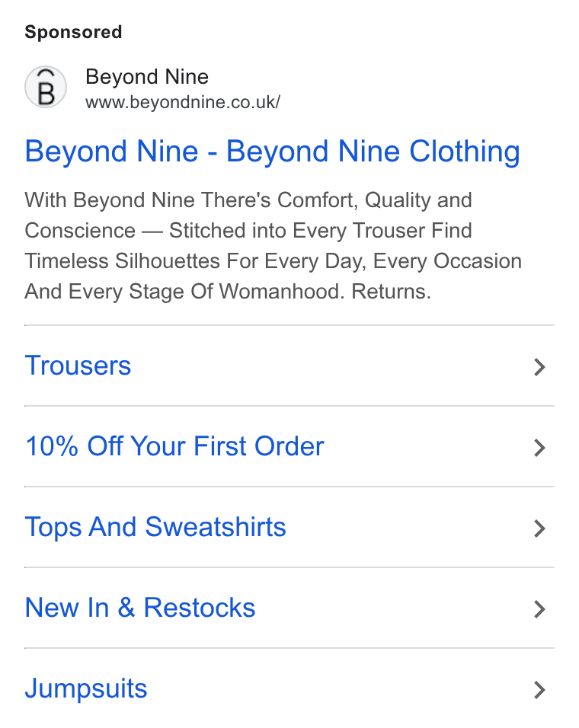Click the ad description starting With Beyond Nine

point(273,246)
